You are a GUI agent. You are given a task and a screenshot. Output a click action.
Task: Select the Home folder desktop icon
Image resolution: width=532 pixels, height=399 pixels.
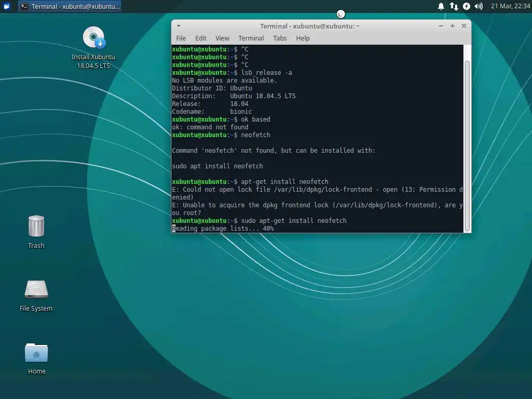(36, 358)
